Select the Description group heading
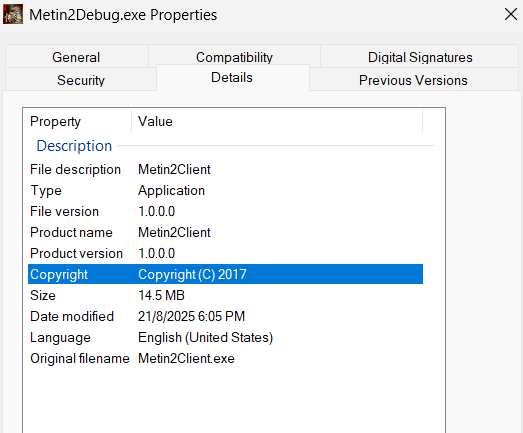Image resolution: width=523 pixels, height=433 pixels. [74, 146]
